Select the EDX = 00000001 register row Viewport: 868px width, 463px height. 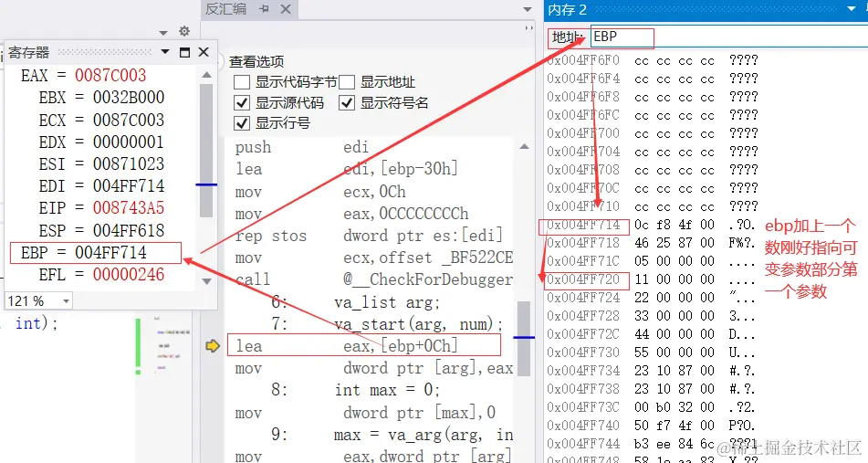point(101,142)
